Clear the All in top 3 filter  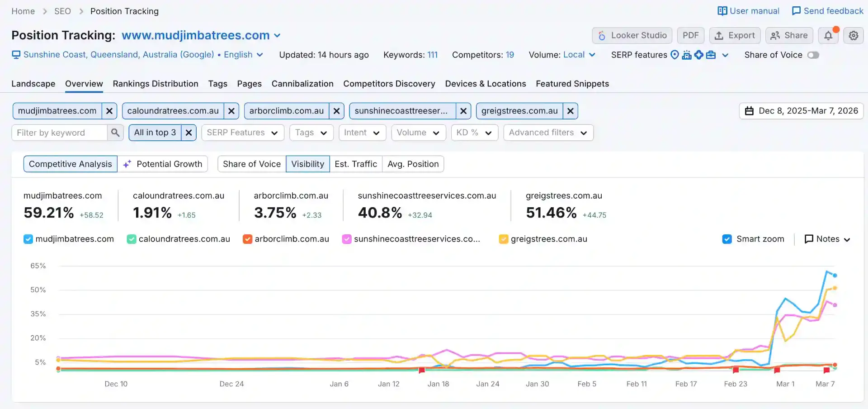click(x=189, y=133)
